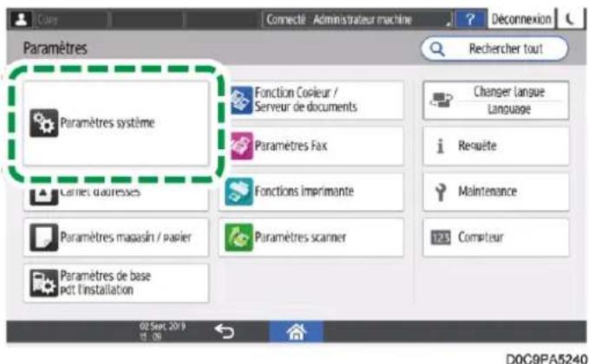Viewport: 589px width, 364px height.
Task: Click the info 'i' icon next to Requête
Action: 441,146
